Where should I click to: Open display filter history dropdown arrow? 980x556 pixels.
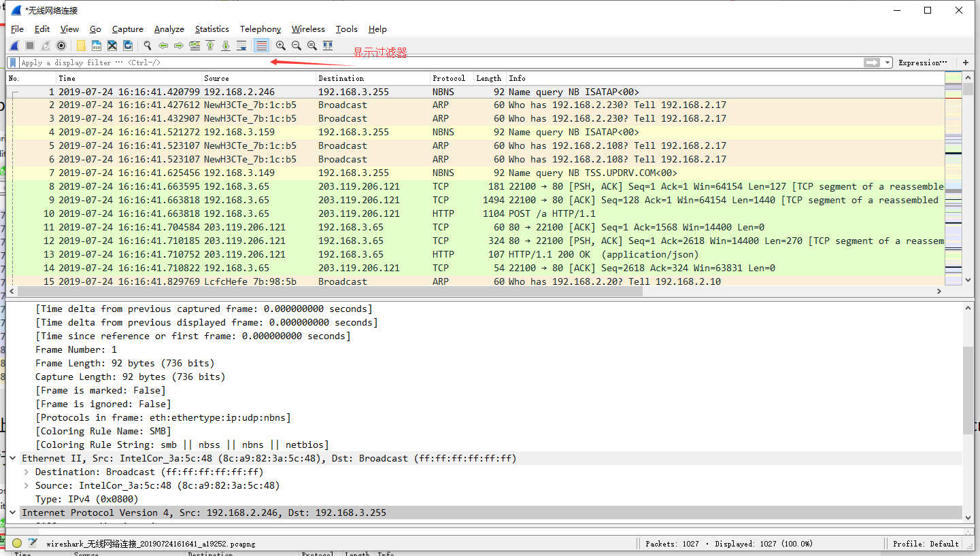click(x=888, y=63)
